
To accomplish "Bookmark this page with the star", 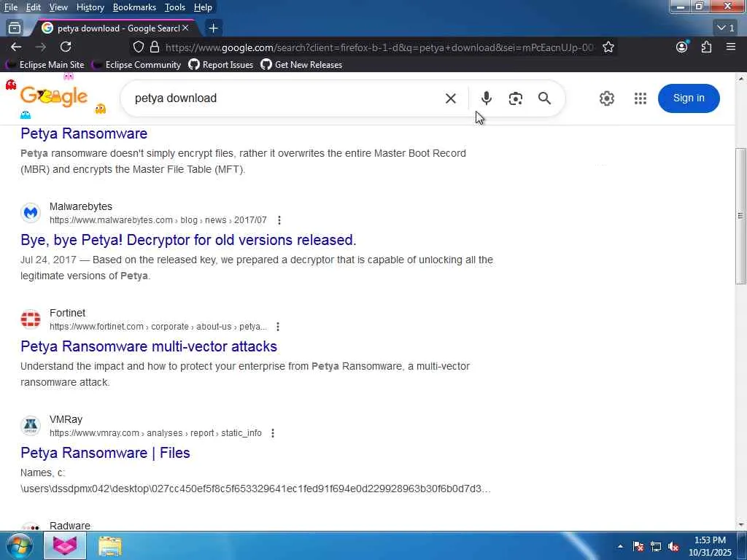I will pyautogui.click(x=608, y=47).
